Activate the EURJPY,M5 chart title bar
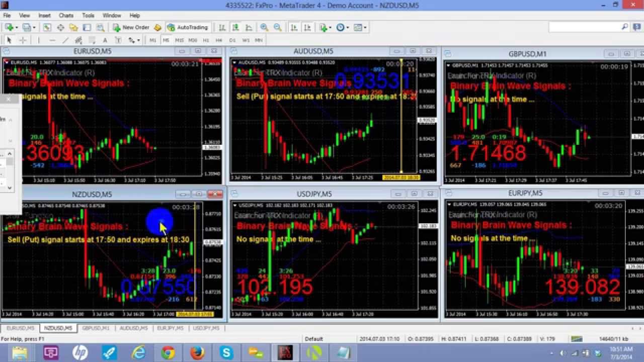This screenshot has height=362, width=644. pyautogui.click(x=525, y=193)
